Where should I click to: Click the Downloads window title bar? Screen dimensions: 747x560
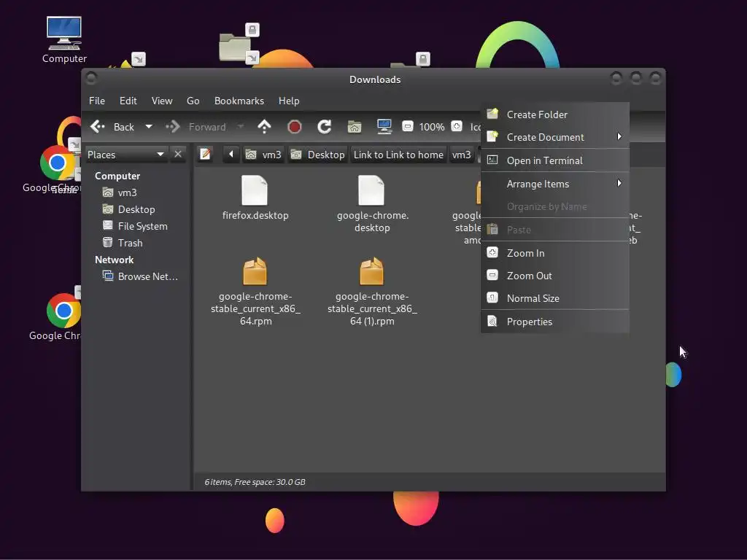[x=375, y=79]
